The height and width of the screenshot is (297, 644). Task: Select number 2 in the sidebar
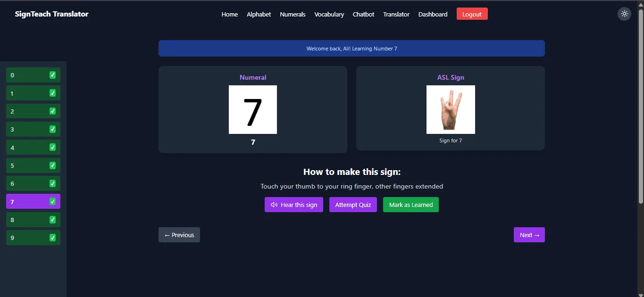pyautogui.click(x=33, y=111)
